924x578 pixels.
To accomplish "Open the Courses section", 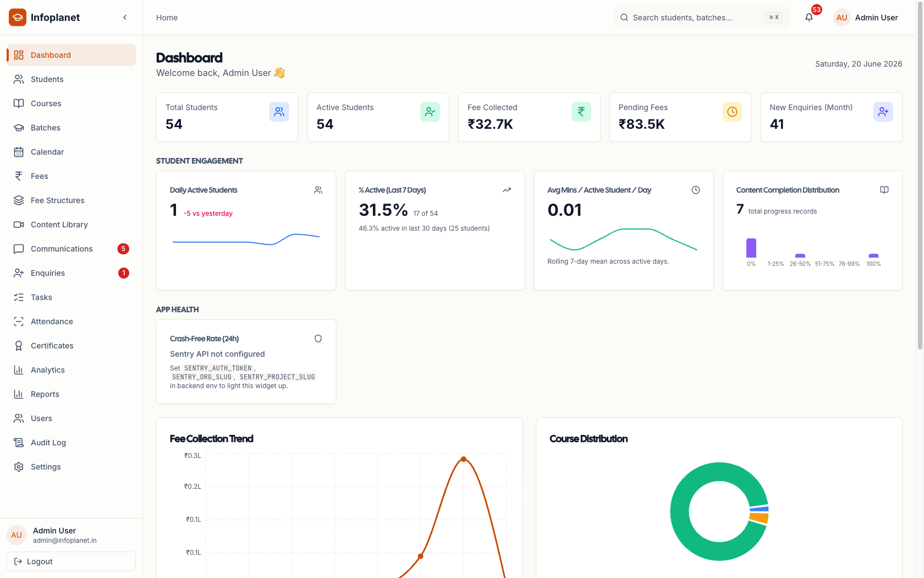I will (71, 103).
